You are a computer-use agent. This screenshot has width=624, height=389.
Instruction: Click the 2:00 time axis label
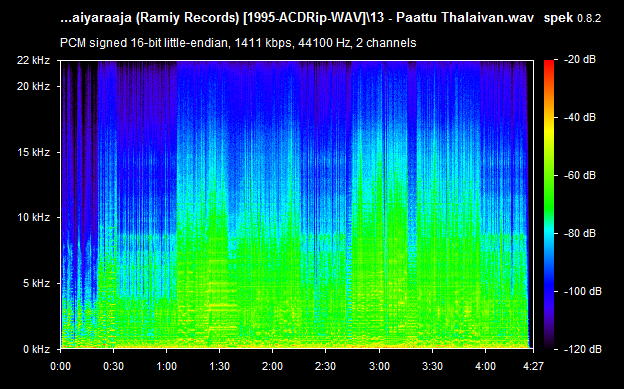pyautogui.click(x=273, y=366)
